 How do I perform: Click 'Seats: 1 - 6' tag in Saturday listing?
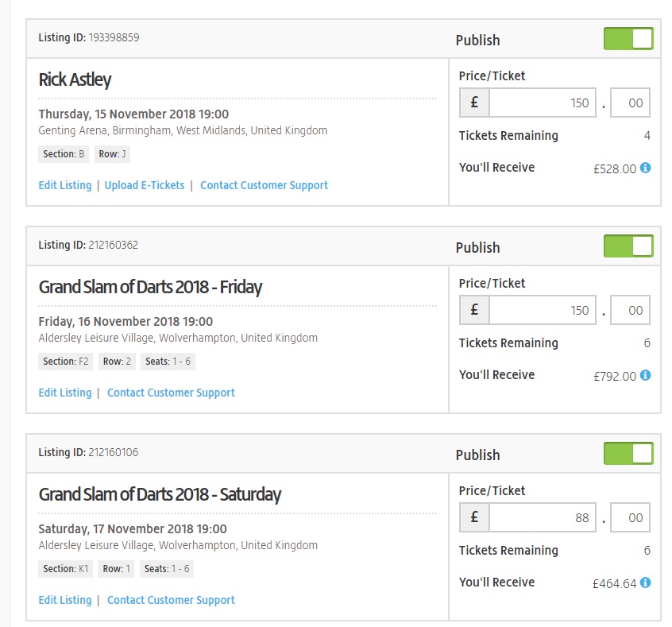[167, 569]
